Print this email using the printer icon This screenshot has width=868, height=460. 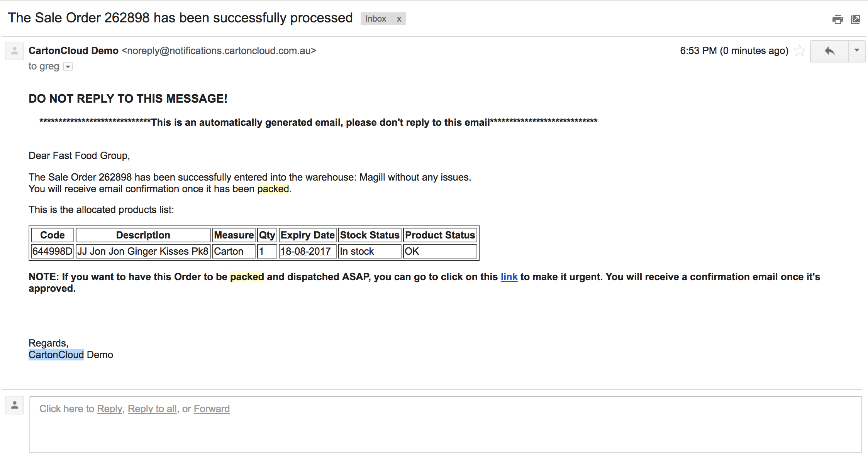click(x=837, y=19)
